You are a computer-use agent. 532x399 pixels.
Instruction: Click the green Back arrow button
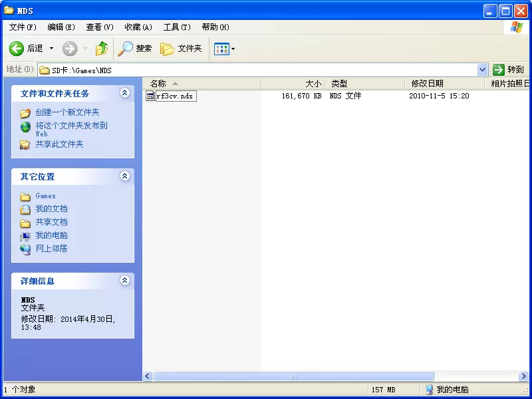[x=16, y=49]
